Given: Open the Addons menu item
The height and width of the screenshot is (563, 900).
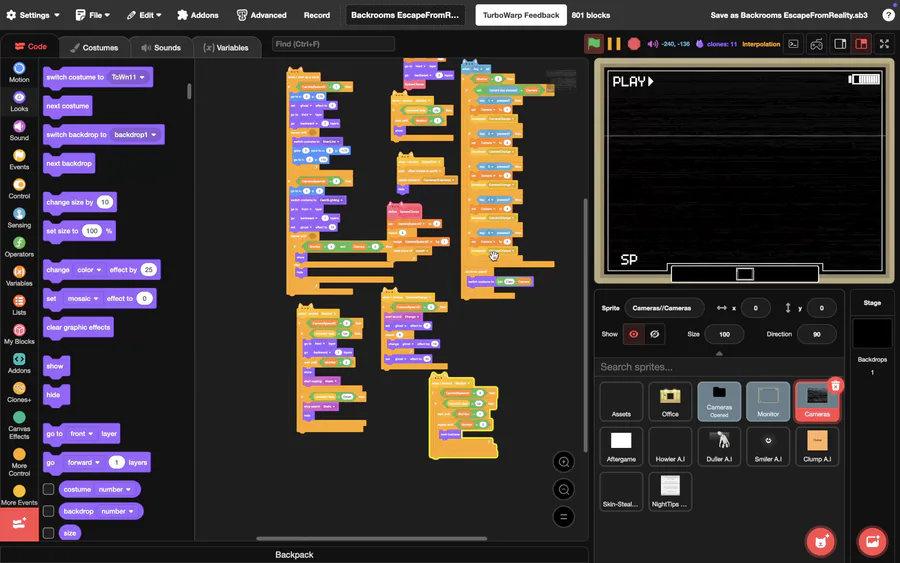Looking at the screenshot, I should [x=198, y=15].
